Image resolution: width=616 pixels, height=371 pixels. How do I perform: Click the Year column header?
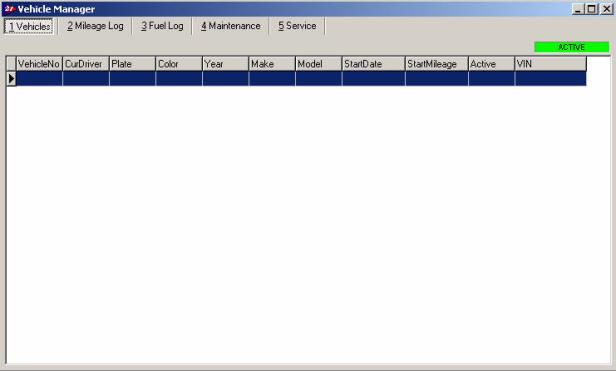(225, 64)
